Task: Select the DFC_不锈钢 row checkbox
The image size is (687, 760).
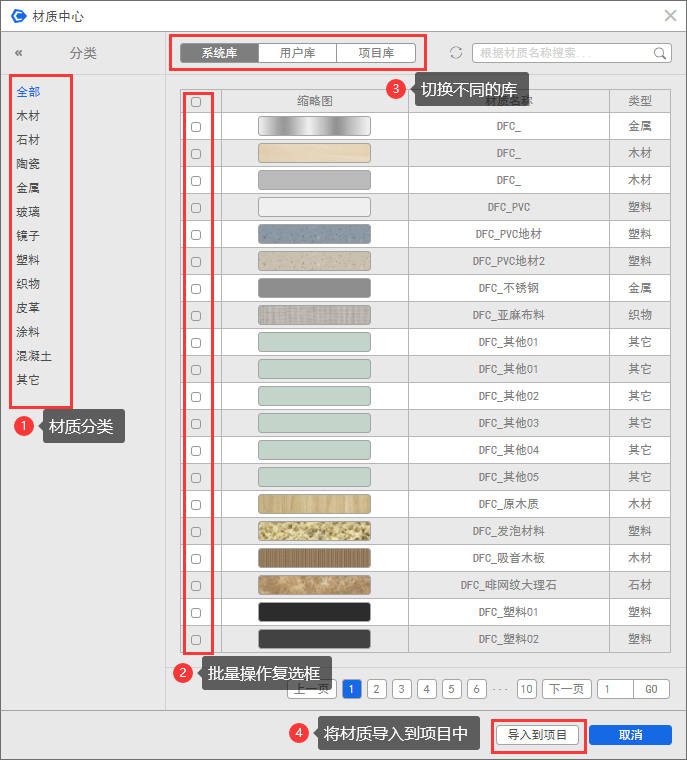Action: pyautogui.click(x=196, y=289)
